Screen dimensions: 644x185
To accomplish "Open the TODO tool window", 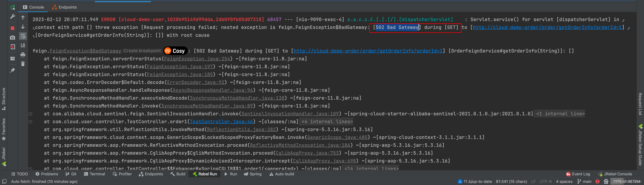I will (19, 174).
